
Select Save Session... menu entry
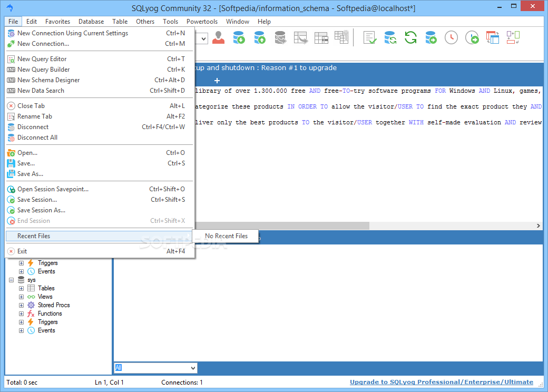click(100, 200)
